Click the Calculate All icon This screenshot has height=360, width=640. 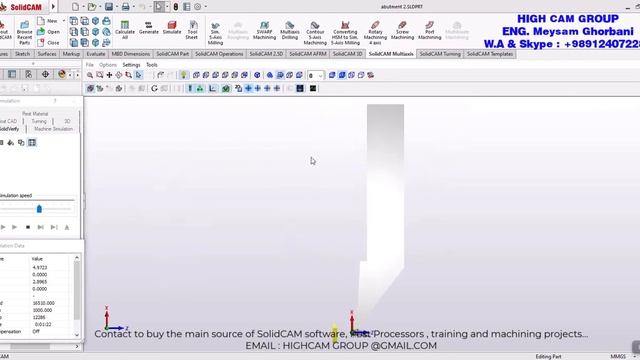click(x=125, y=31)
